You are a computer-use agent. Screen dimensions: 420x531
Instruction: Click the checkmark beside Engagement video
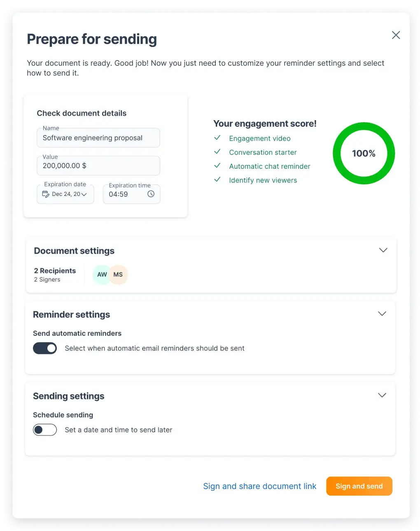(x=217, y=137)
